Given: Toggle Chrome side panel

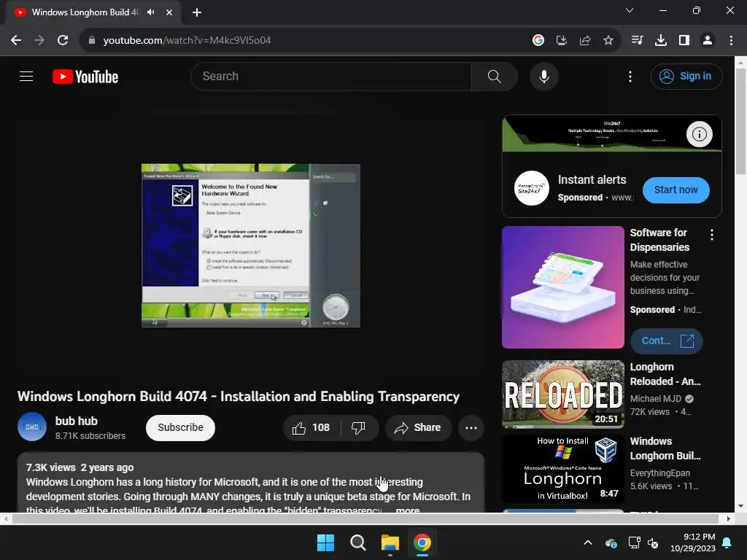Looking at the screenshot, I should tap(684, 41).
